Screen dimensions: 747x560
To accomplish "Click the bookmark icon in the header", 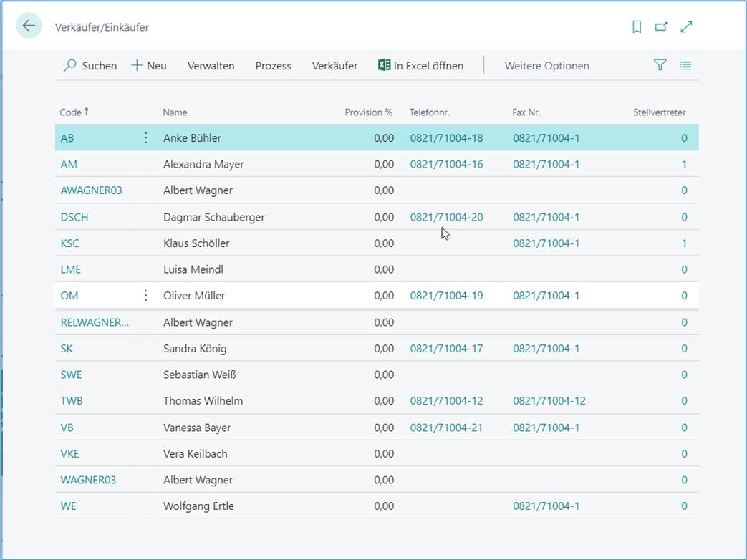I will 637,27.
